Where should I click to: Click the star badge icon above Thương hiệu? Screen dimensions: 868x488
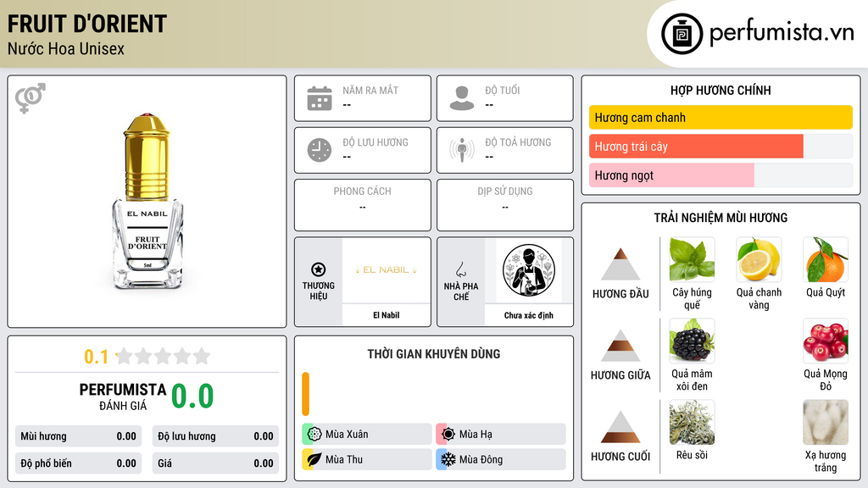coord(319,269)
